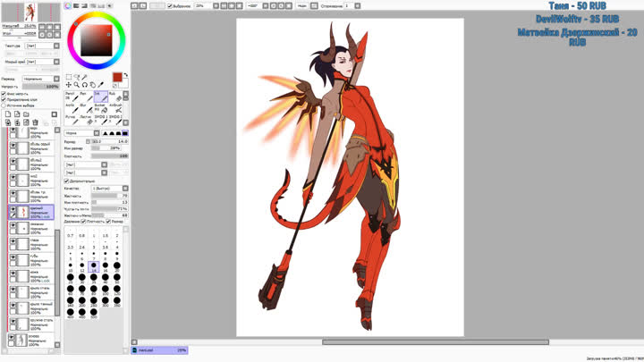Select the move tool
Screen dimensions: 644x362
pyautogui.click(x=69, y=85)
